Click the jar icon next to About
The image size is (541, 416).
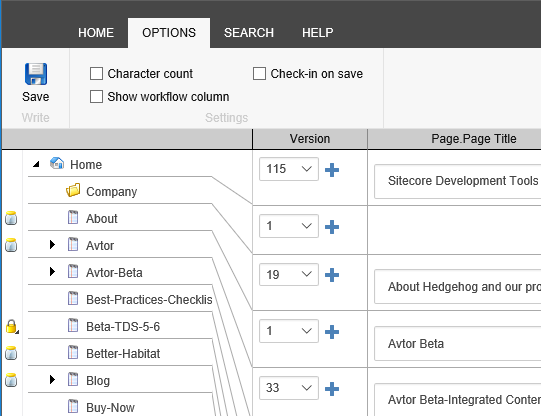[11, 218]
